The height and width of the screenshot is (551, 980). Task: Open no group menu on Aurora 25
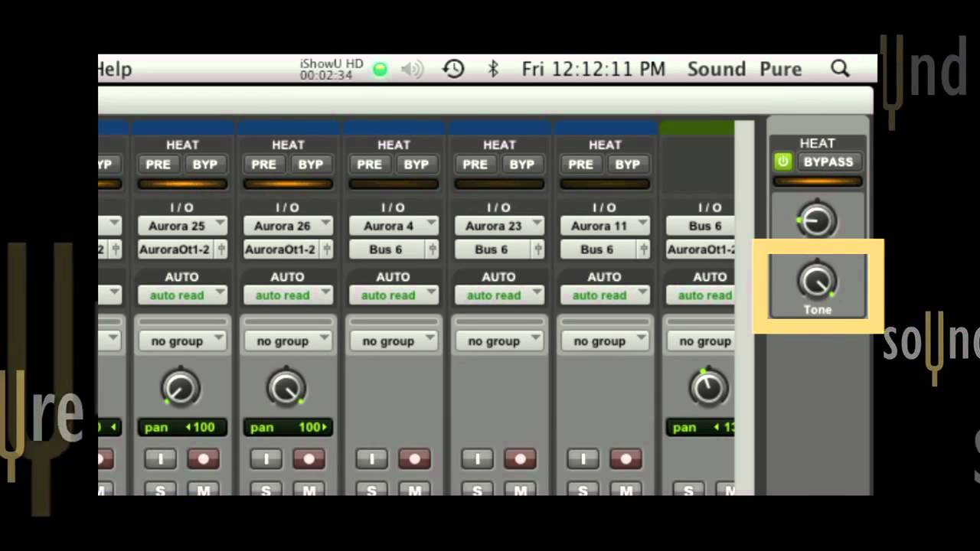click(x=182, y=341)
